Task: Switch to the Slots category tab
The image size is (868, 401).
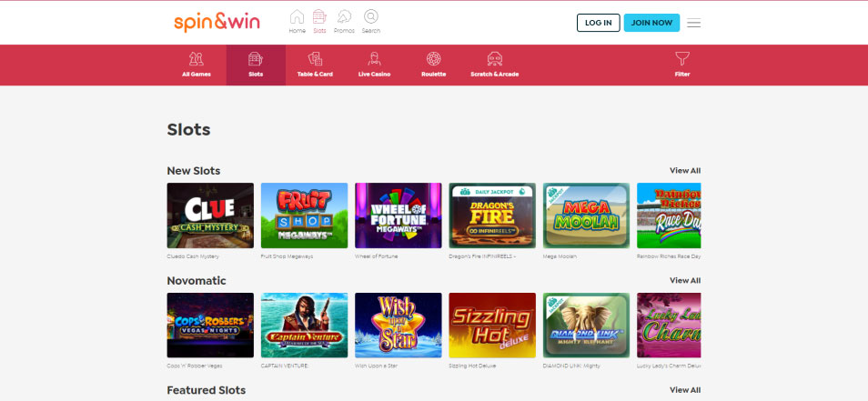Action: click(256, 65)
